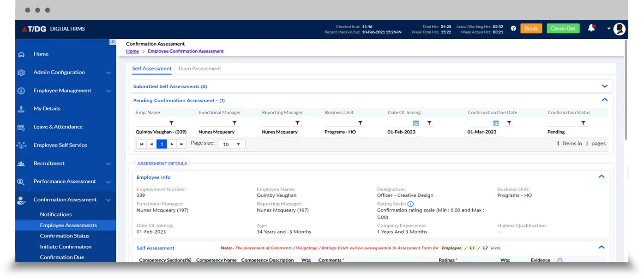Collapse the Employee Info panel
The width and height of the screenshot is (644, 279).
pos(601,176)
